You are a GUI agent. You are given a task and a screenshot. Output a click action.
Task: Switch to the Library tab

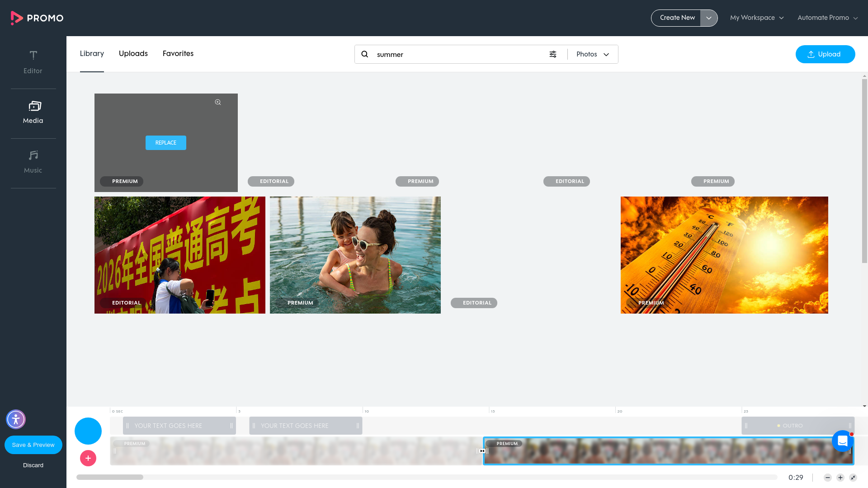coord(92,54)
